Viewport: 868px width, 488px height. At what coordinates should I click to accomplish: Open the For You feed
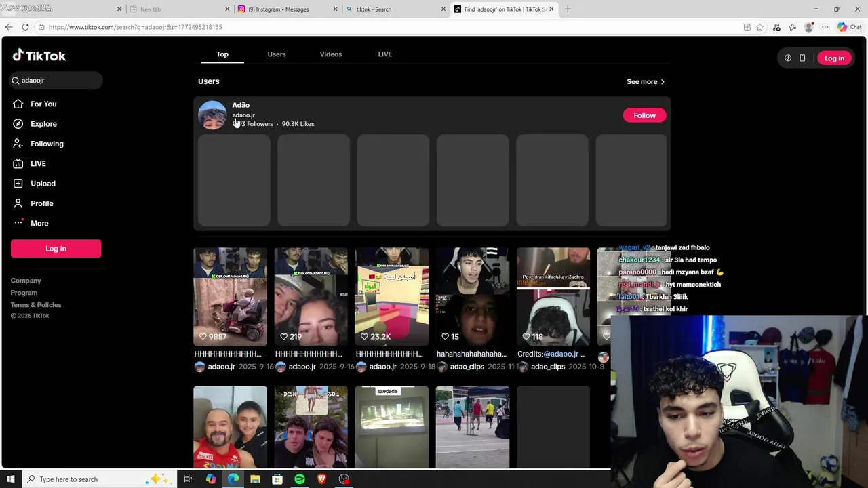coord(43,104)
